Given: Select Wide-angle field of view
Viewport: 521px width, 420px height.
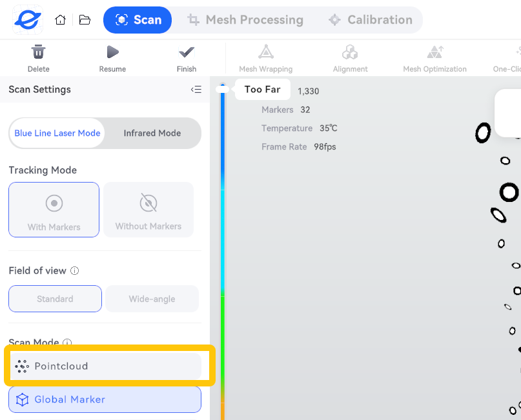Looking at the screenshot, I should pos(152,299).
